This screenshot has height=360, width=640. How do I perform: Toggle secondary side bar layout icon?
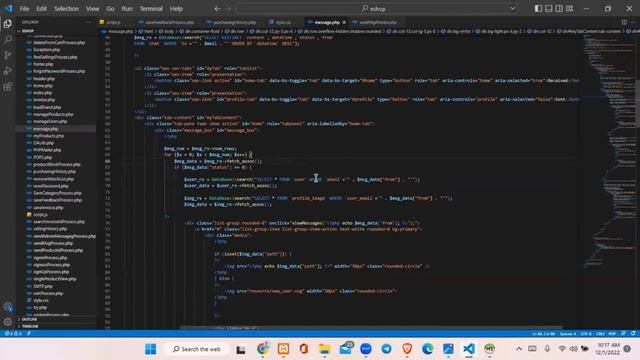click(559, 9)
